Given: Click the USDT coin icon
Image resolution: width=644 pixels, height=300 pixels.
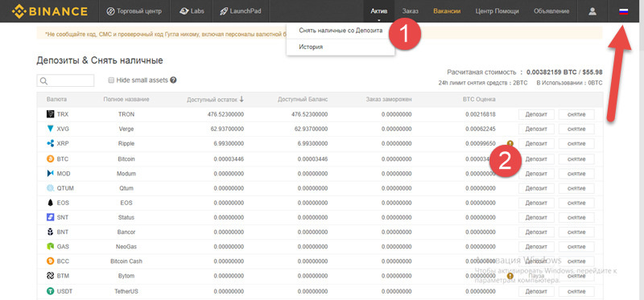Looking at the screenshot, I should (51, 291).
